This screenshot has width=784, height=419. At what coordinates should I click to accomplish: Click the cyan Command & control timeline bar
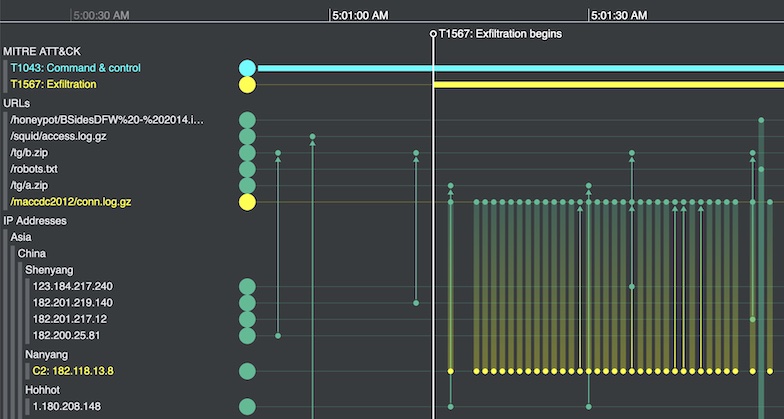520,68
